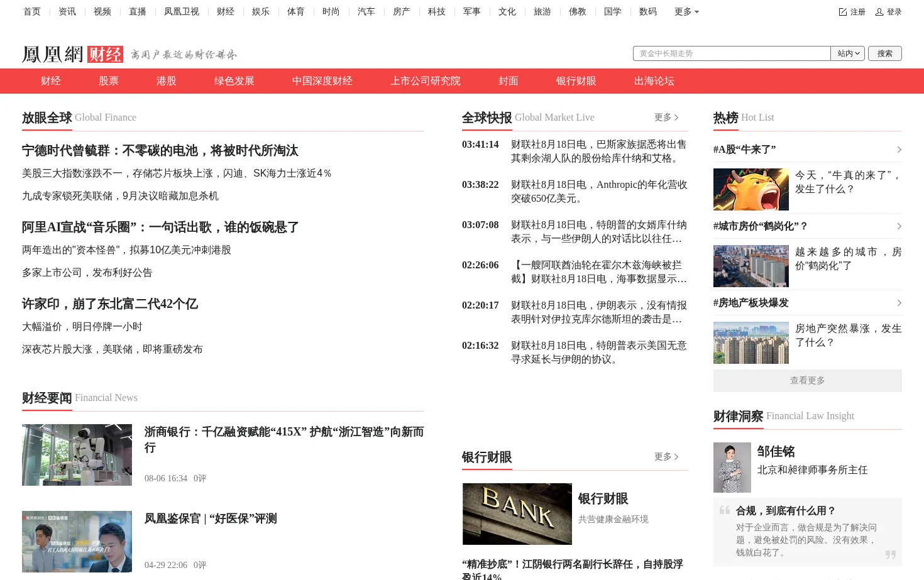
Task: Open 凤凰鉴保官 | "好医保"评测 article
Action: pyautogui.click(x=211, y=519)
